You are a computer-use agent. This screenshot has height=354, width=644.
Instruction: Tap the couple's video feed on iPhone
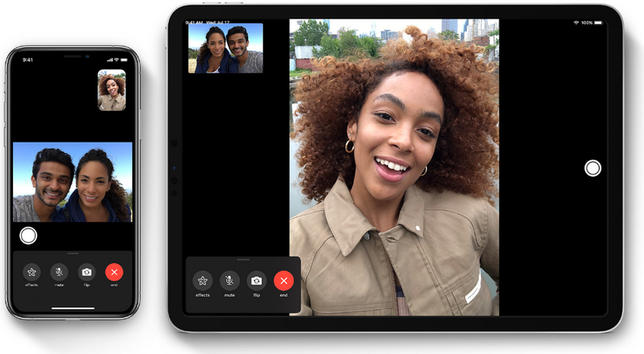click(72, 182)
